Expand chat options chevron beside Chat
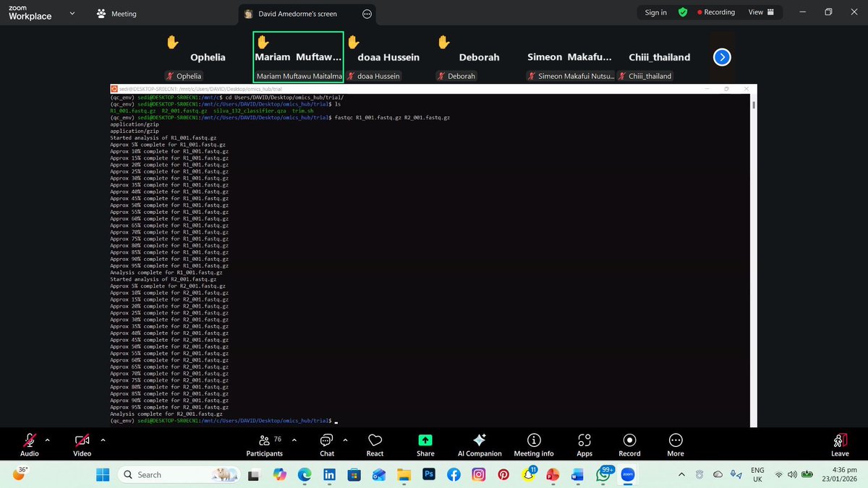The width and height of the screenshot is (868, 488). pos(345,440)
